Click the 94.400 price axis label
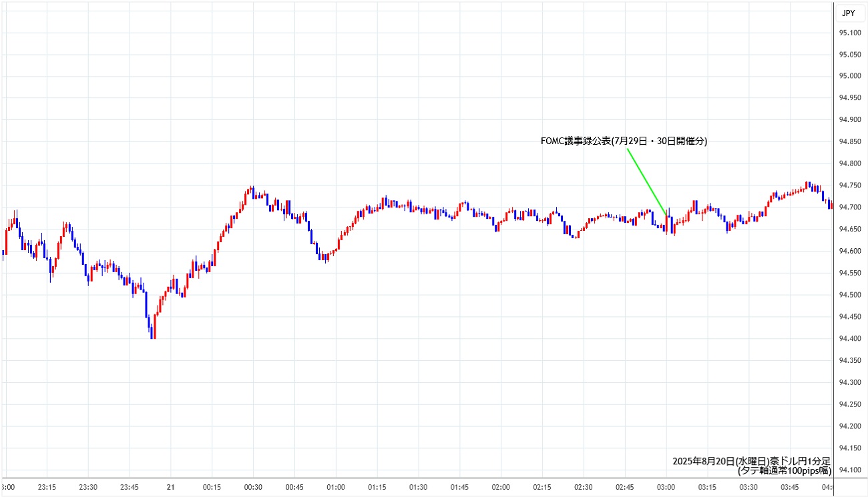868x497 pixels. [850, 338]
